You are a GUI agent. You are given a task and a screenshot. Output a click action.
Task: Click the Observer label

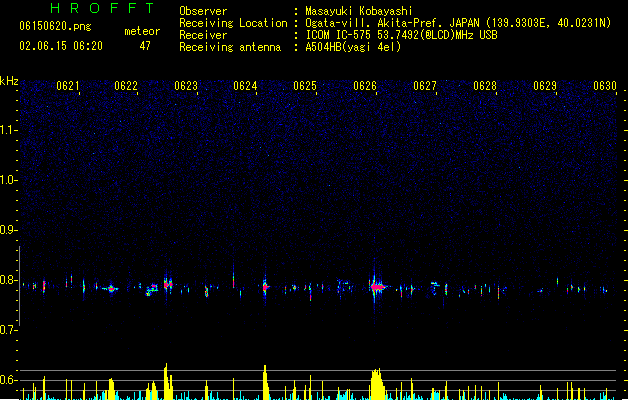point(203,11)
